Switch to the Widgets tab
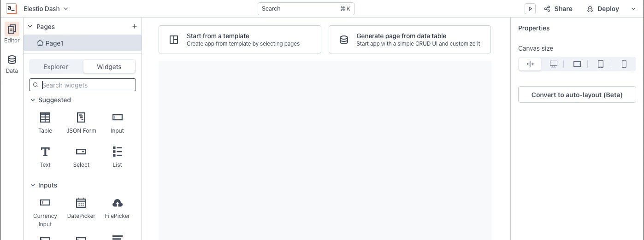The height and width of the screenshot is (240, 644). pyautogui.click(x=109, y=67)
